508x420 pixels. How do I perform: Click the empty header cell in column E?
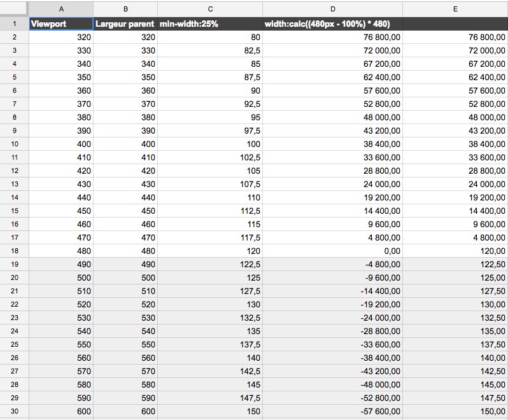455,24
